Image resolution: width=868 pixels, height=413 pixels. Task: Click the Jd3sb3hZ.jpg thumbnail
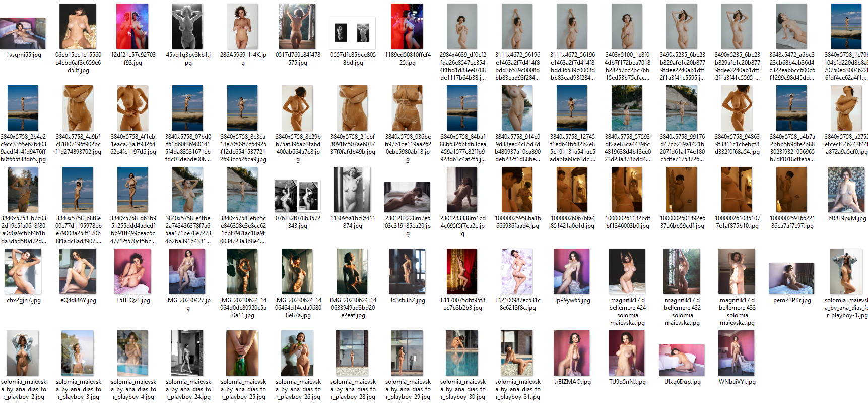(x=407, y=272)
